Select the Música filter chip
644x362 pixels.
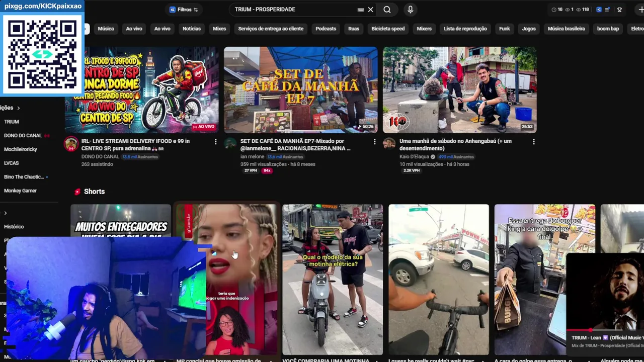(x=106, y=29)
